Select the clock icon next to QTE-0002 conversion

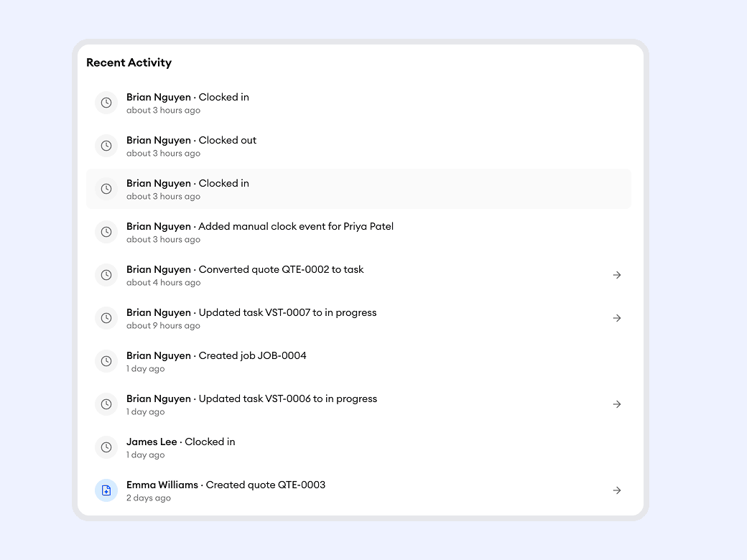pos(106,275)
